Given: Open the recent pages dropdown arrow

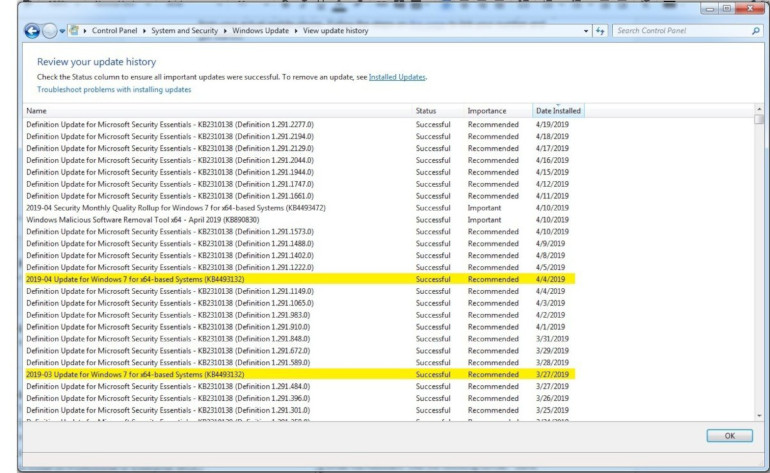Looking at the screenshot, I should click(x=62, y=31).
